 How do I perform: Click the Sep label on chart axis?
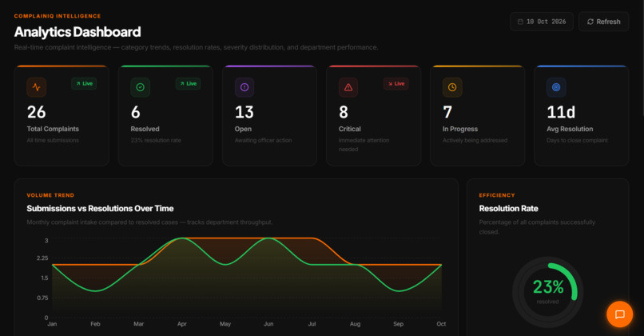point(399,324)
